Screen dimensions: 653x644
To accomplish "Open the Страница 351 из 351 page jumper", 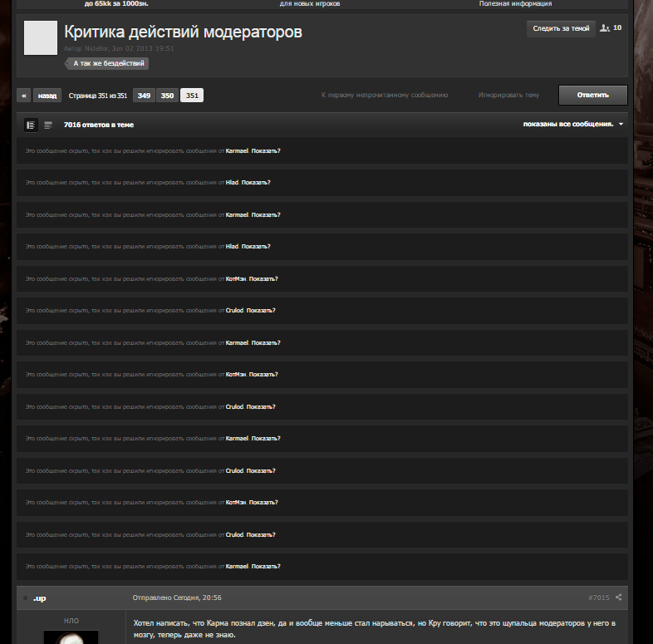I will (97, 96).
